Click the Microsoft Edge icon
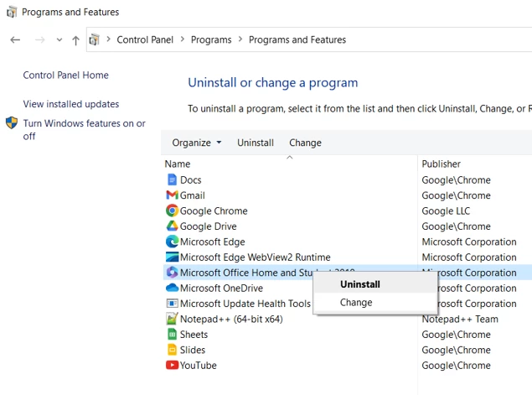Screen dimensions: 532x395 point(172,242)
